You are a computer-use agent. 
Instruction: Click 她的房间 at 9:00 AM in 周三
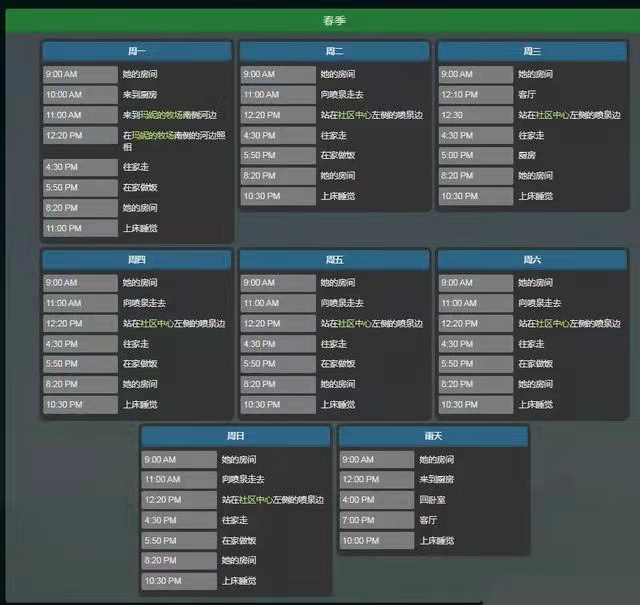tap(536, 74)
